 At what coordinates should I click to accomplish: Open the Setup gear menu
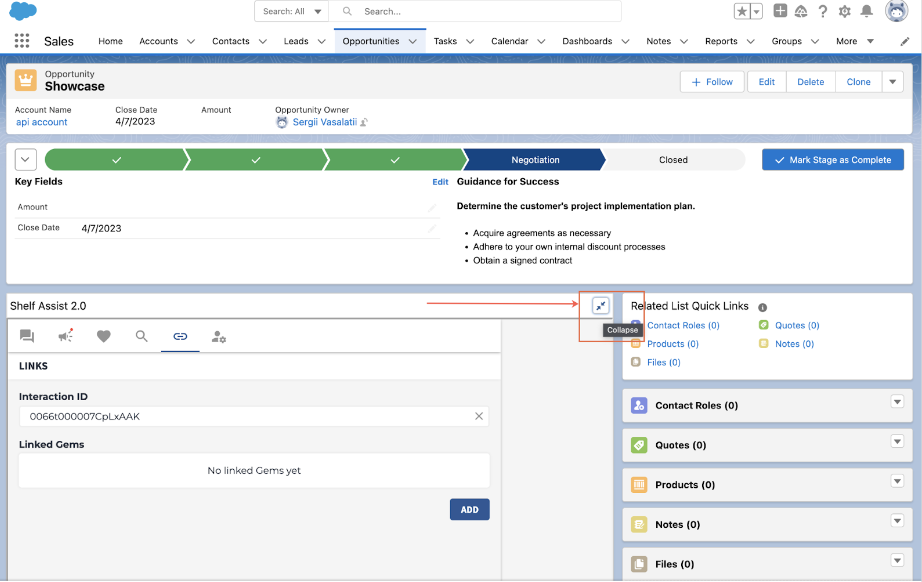click(x=844, y=11)
